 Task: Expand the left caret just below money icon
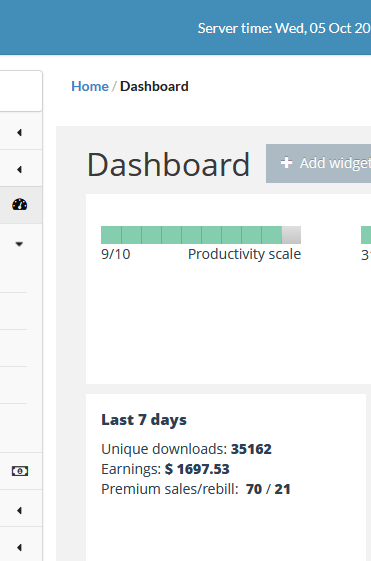coord(19,511)
